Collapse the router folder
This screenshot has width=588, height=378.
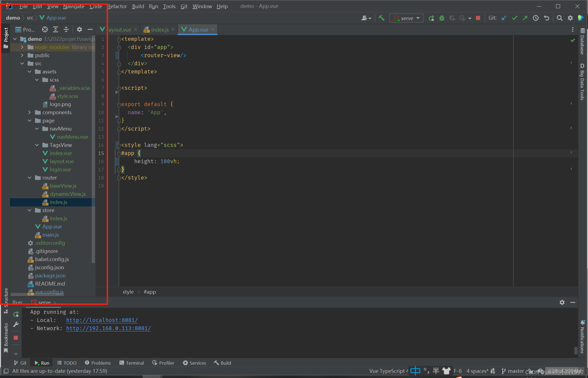click(x=30, y=178)
